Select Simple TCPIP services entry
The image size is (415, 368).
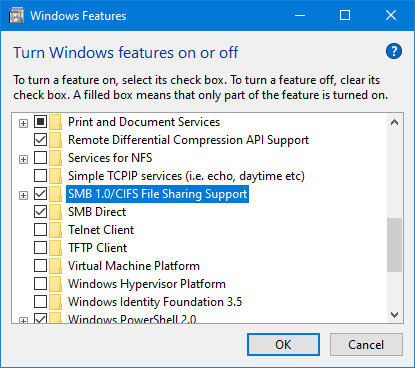point(186,176)
